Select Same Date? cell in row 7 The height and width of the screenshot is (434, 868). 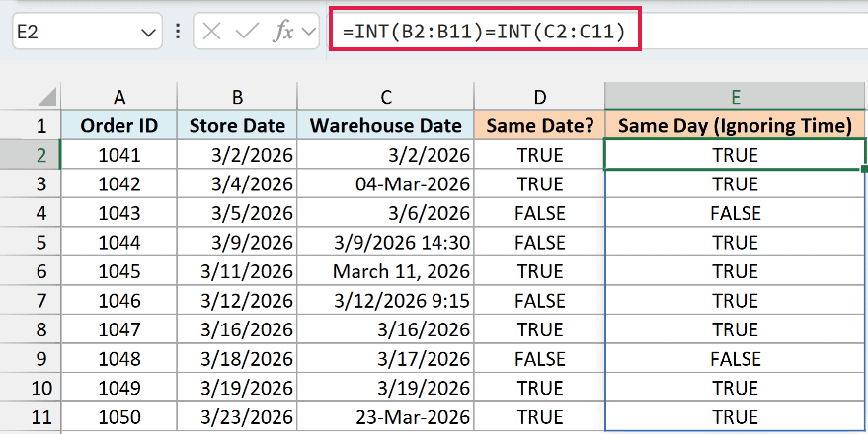tap(539, 301)
